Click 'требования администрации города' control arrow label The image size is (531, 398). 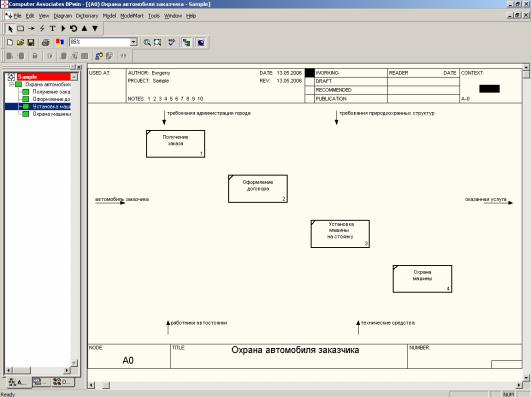coord(209,113)
